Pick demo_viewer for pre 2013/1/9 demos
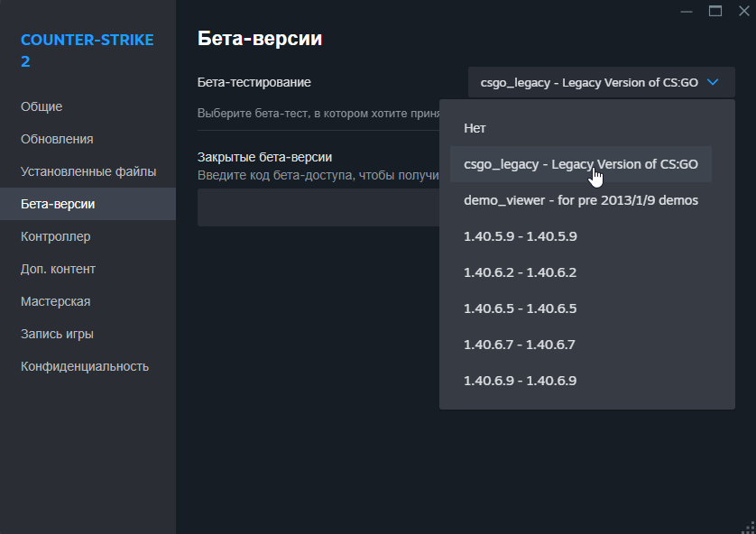Viewport: 756px width, 534px height. coord(580,200)
